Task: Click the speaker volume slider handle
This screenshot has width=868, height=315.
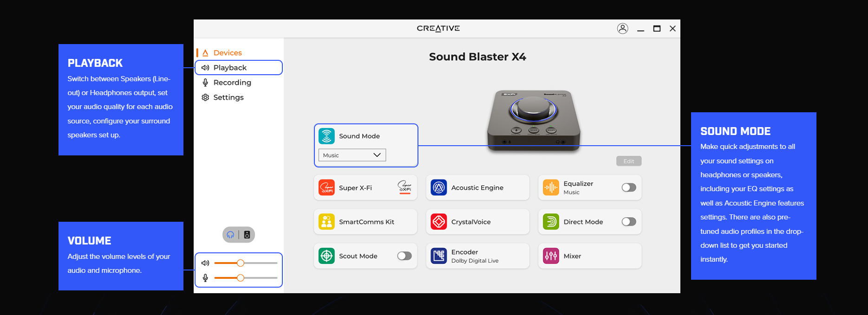Action: 240,263
